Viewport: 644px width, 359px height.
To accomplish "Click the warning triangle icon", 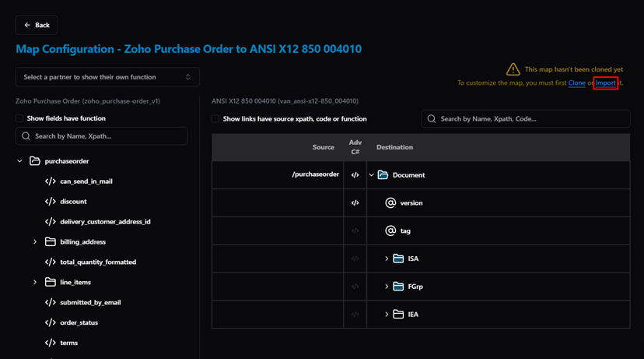I will (513, 69).
